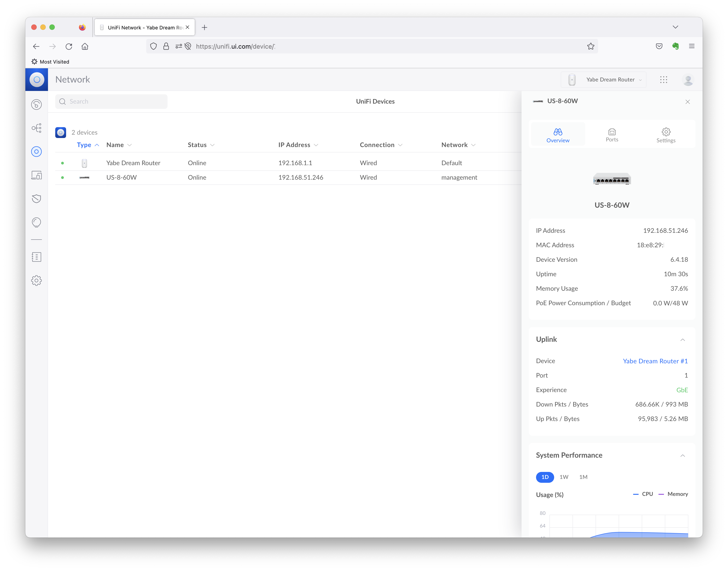Collapse the System Performance section
Screen dimensions: 728x571
click(x=682, y=456)
